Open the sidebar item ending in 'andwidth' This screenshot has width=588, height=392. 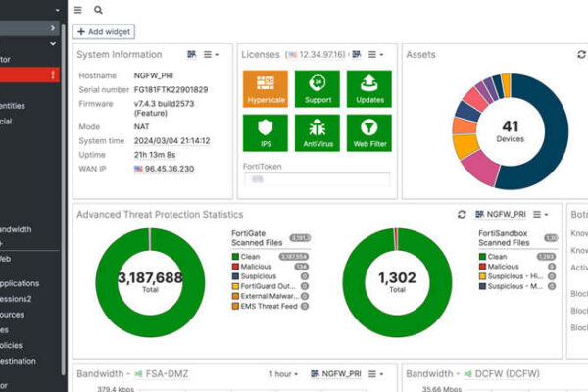(x=16, y=229)
